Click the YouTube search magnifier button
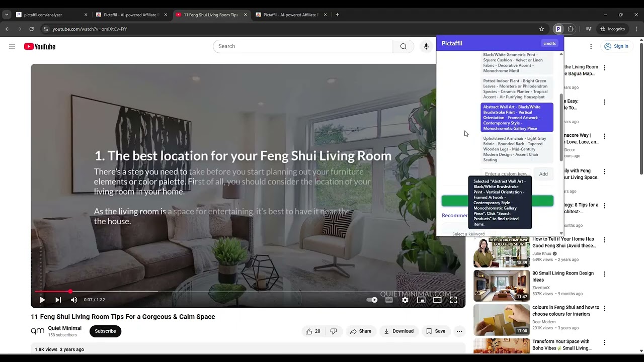The width and height of the screenshot is (644, 362). 403,46
